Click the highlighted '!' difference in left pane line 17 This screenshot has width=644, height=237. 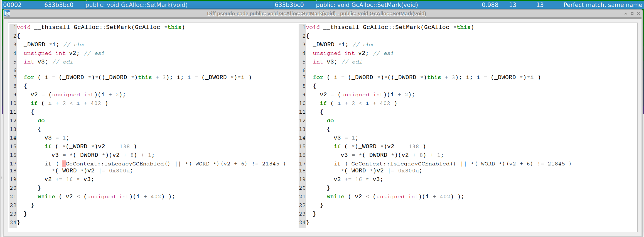click(64, 164)
